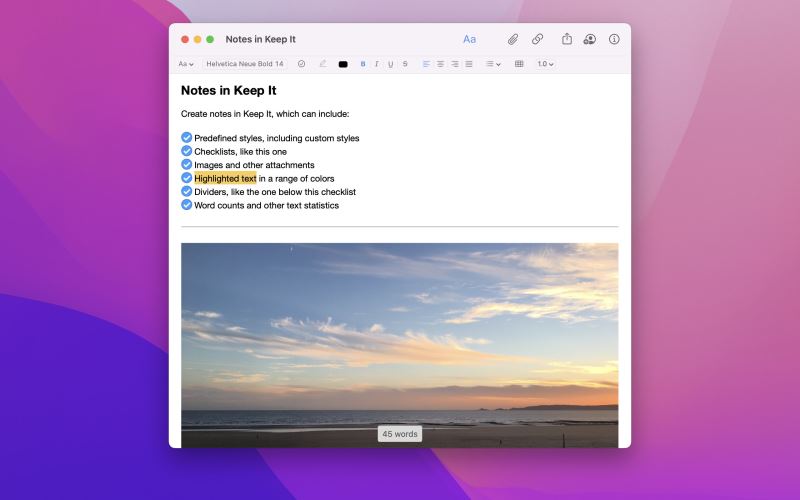
Task: Uncheck 'Predefined styles' checklist item
Action: [186, 138]
